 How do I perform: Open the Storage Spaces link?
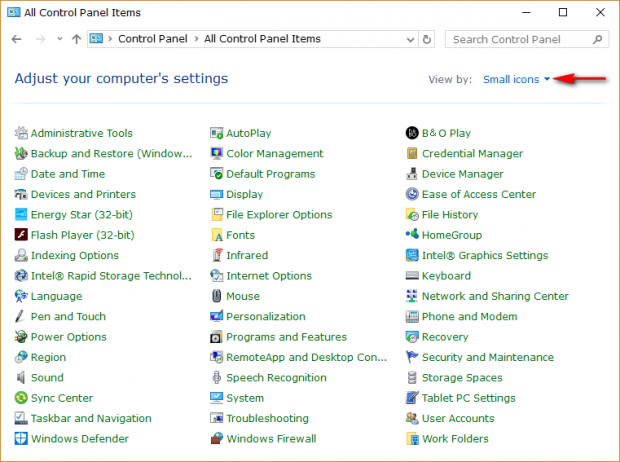tap(462, 377)
